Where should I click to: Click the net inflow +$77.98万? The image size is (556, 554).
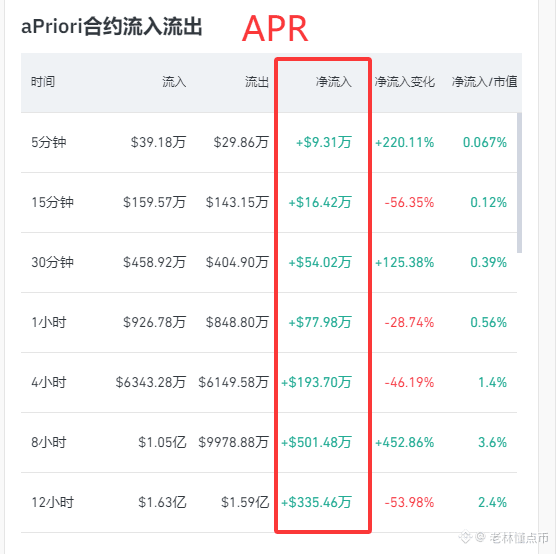[x=320, y=322]
